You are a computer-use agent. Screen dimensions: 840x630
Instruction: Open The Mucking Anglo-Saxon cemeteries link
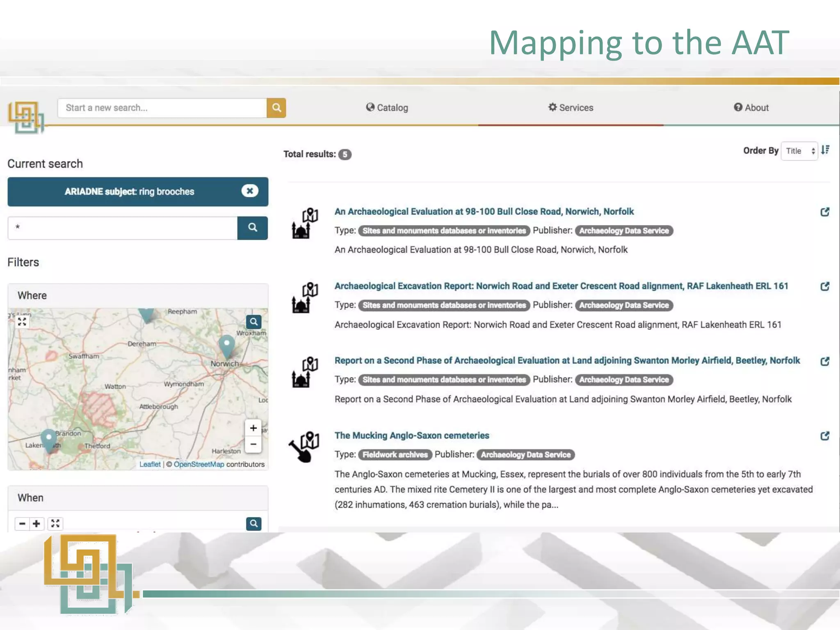(x=412, y=436)
